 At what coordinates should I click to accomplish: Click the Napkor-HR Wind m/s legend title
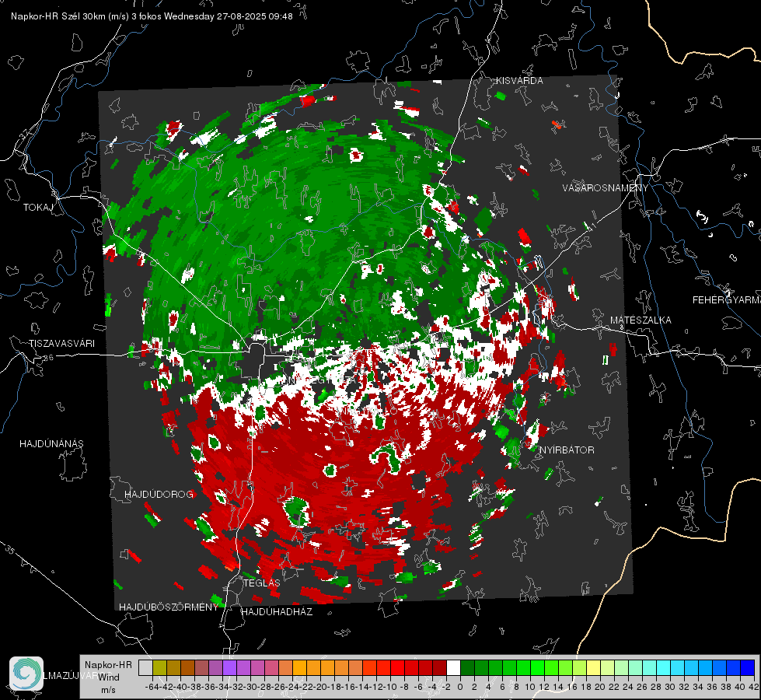point(108,677)
